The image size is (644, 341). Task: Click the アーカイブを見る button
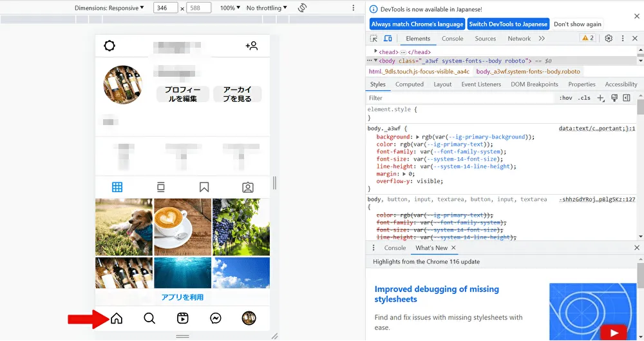[x=238, y=94]
